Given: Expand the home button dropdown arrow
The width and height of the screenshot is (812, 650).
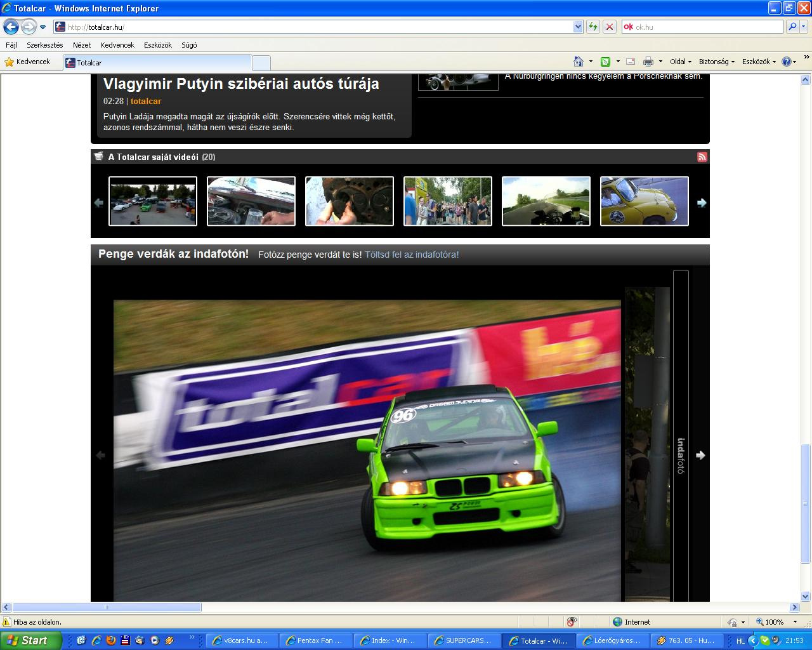Looking at the screenshot, I should click(x=591, y=62).
